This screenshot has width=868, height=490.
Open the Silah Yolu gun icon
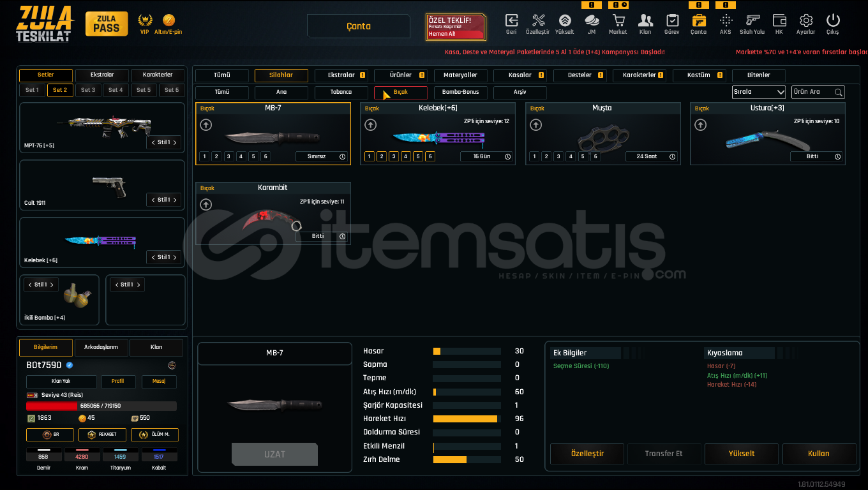click(x=752, y=20)
